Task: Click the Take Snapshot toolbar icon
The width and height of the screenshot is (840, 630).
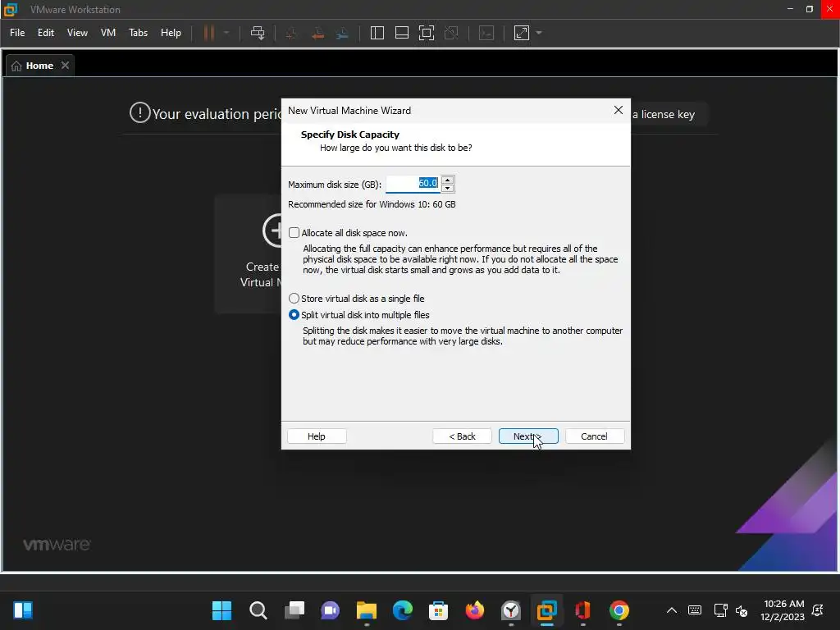Action: (291, 33)
